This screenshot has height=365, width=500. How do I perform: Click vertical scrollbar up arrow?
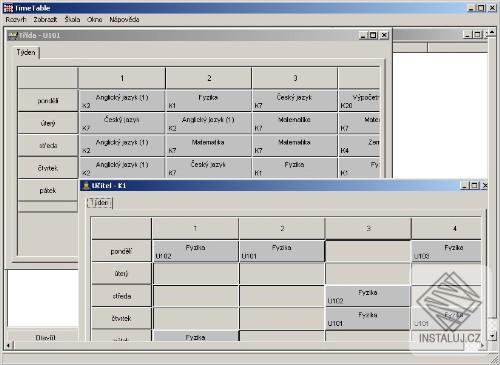[492, 32]
